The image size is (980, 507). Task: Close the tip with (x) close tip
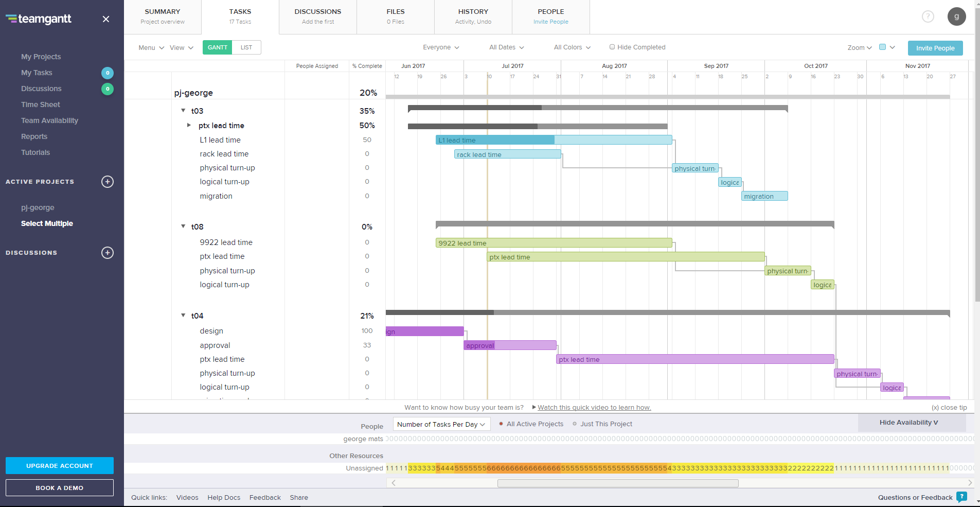pos(949,407)
